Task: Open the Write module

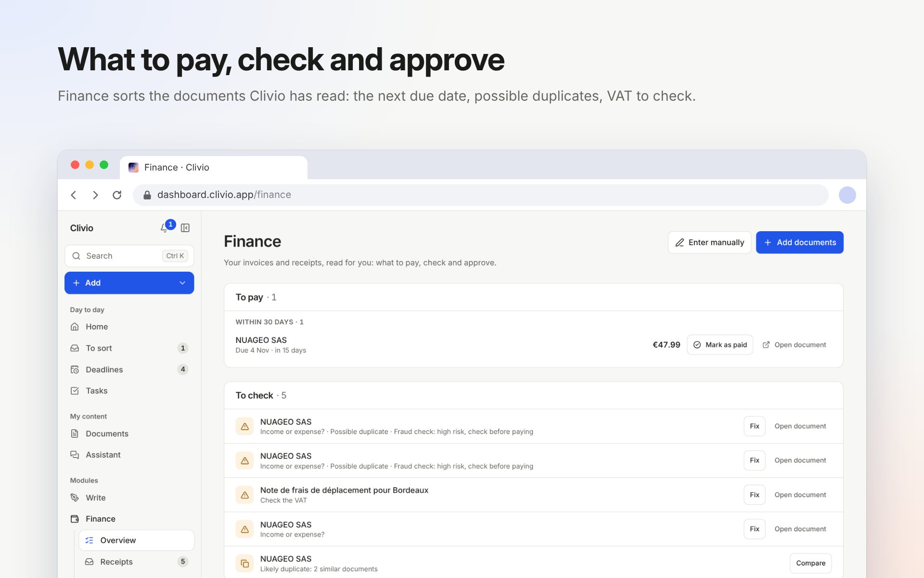Action: click(x=129, y=498)
